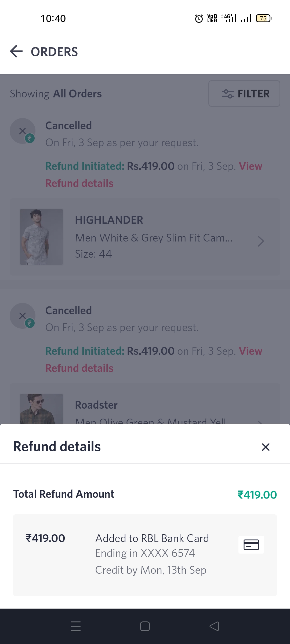This screenshot has height=644, width=290.
Task: Tap the battery indicator showing 75
Action: [x=264, y=19]
